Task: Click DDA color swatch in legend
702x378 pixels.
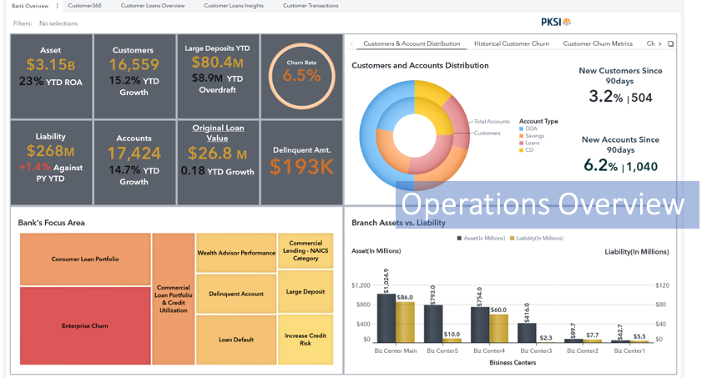Action: point(521,129)
